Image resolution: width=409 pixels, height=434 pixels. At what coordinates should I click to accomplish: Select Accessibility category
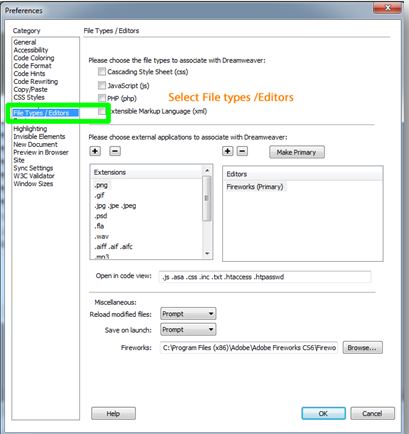[31, 50]
